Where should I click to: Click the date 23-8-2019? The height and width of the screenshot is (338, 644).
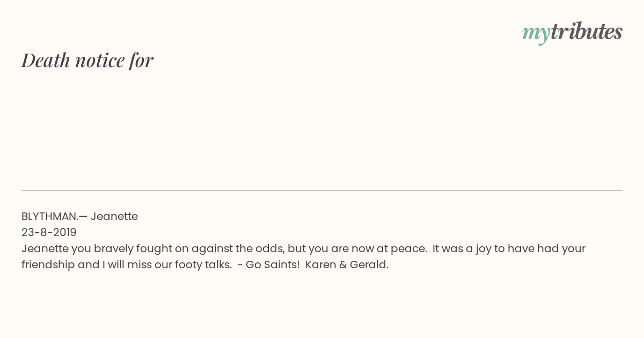pyautogui.click(x=49, y=232)
